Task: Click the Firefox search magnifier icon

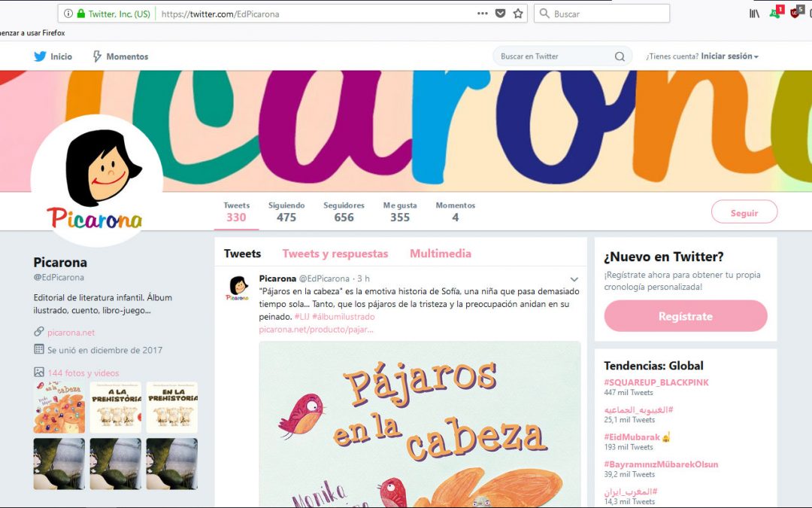Action: pos(544,14)
